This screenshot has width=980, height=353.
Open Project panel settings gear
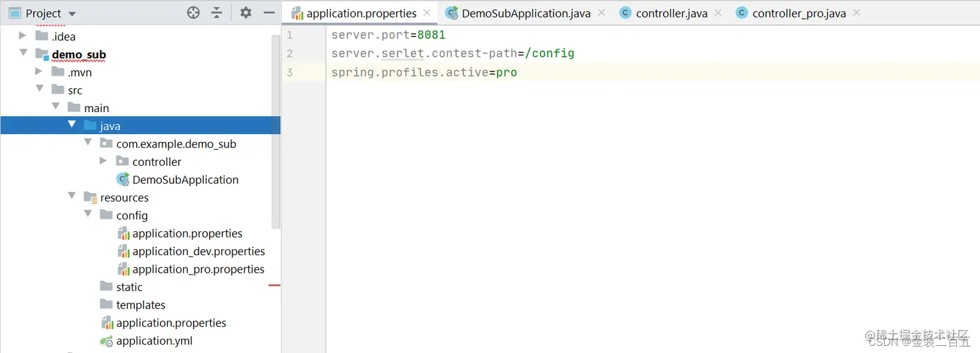[246, 12]
